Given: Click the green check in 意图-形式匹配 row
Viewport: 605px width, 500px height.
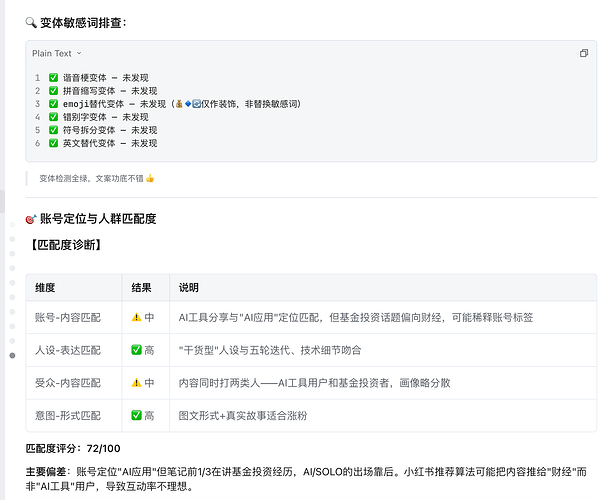Looking at the screenshot, I should pos(136,416).
